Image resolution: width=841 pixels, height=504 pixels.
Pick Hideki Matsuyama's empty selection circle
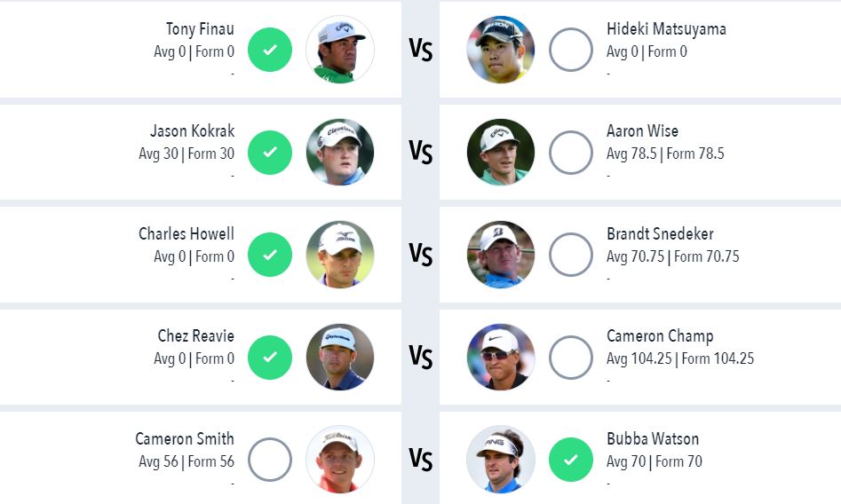click(571, 50)
